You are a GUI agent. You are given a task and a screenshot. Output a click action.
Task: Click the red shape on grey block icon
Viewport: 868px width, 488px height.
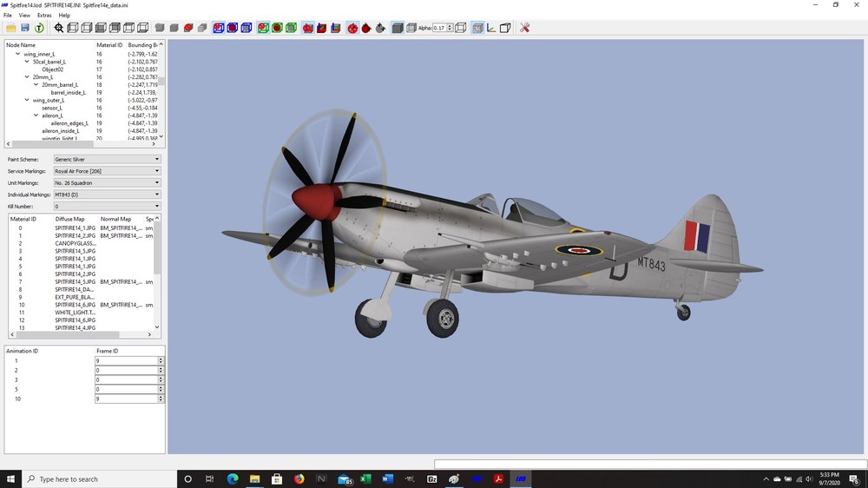click(x=308, y=28)
